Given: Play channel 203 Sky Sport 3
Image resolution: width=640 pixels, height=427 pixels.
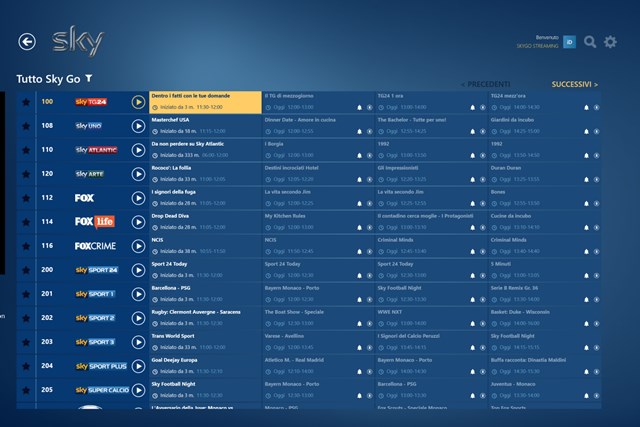Looking at the screenshot, I should pos(138,342).
